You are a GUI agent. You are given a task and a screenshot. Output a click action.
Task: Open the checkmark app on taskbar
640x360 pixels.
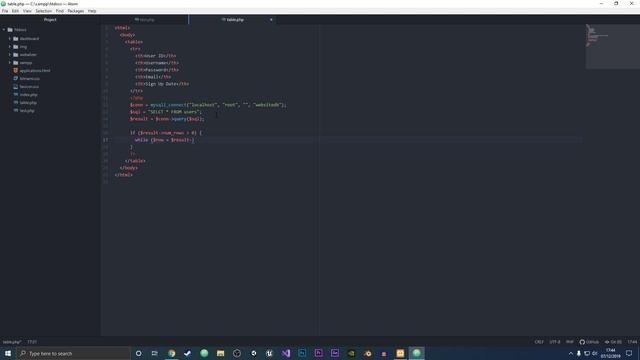click(188, 353)
